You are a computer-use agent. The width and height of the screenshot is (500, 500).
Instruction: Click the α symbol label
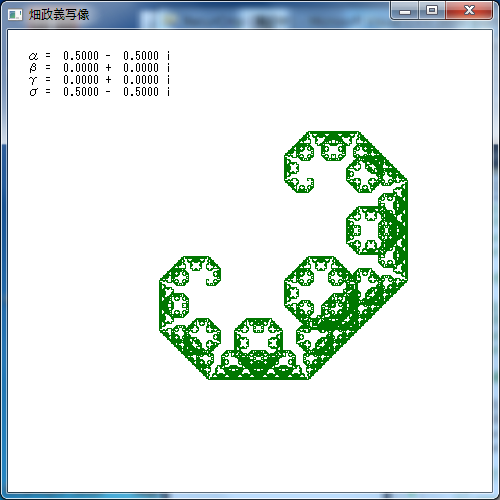coord(33,56)
